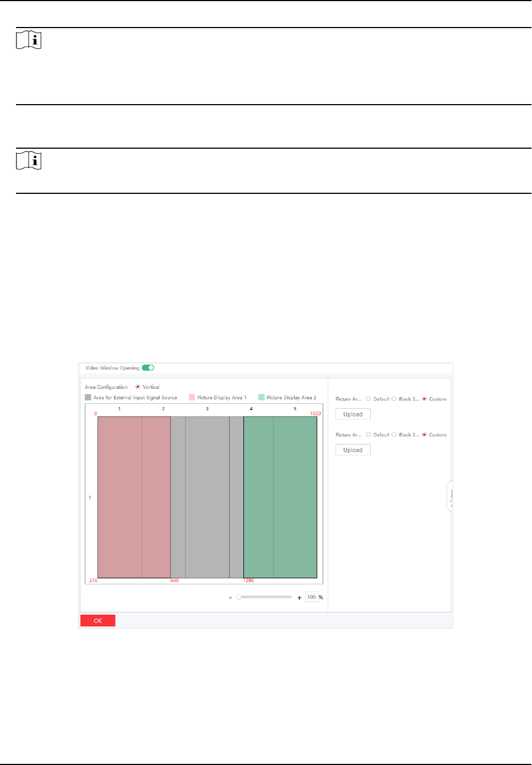Click the red 1920 coordinate label
Screen dimensions: 532x765
(316, 414)
